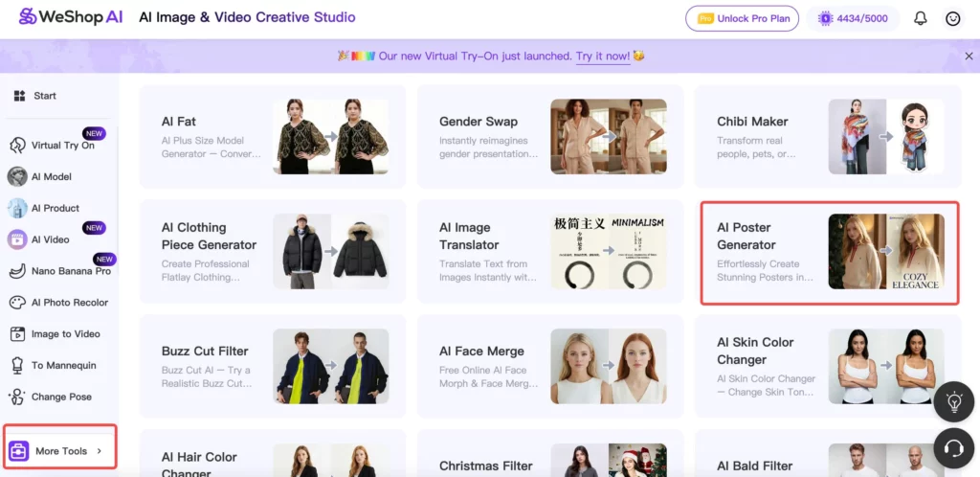Open the smiley profile avatar

pos(952,19)
